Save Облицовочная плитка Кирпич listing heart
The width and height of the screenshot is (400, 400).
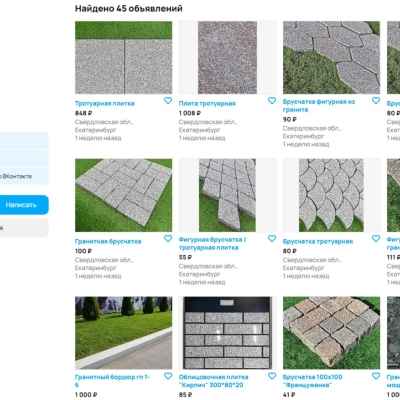(x=272, y=376)
